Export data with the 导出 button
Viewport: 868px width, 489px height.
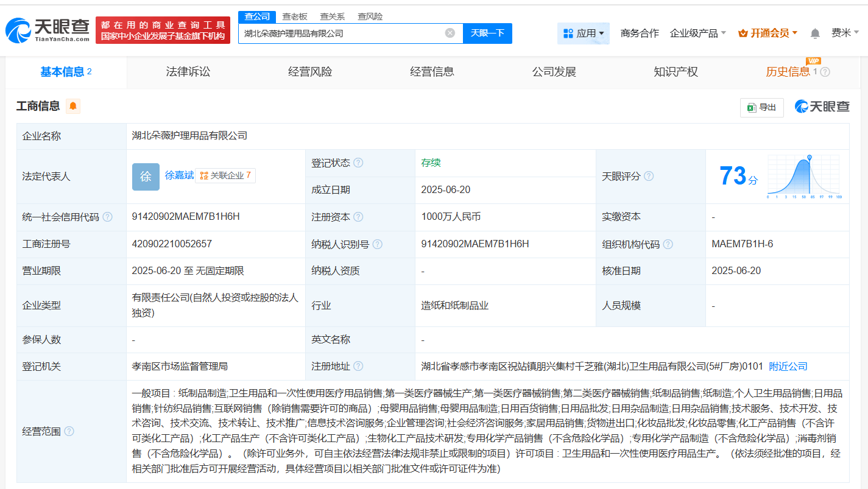tap(761, 107)
